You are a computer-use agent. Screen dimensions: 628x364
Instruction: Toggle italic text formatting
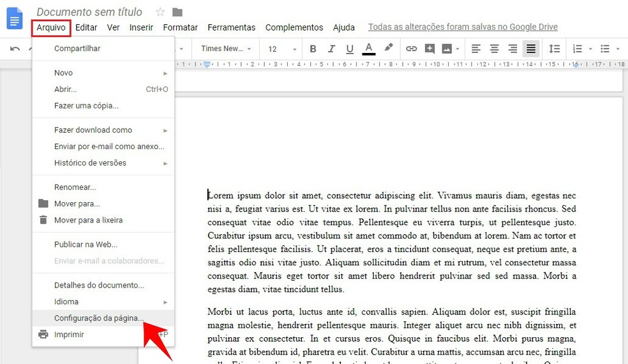click(x=331, y=49)
